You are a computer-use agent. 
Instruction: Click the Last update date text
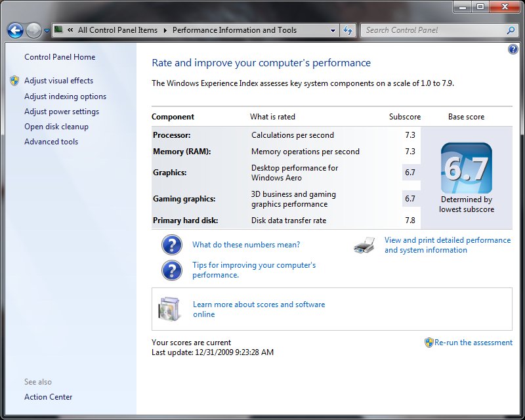[x=213, y=352]
